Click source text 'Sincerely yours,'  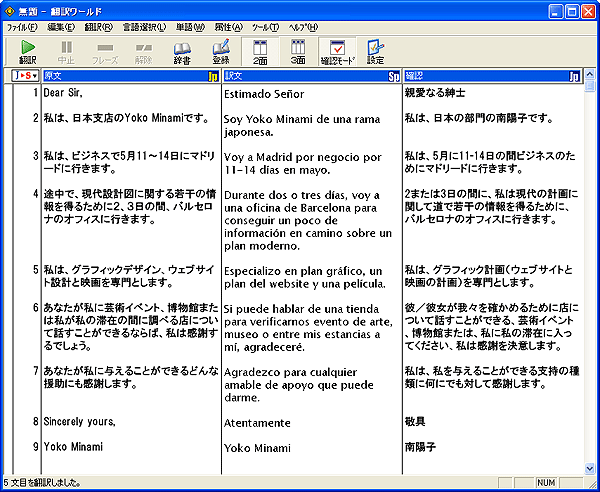coord(79,422)
